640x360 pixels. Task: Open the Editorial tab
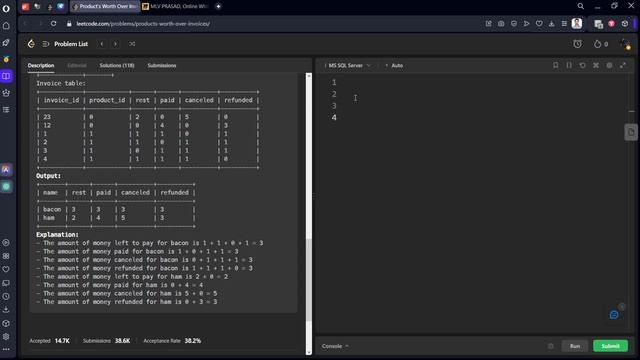[77, 65]
